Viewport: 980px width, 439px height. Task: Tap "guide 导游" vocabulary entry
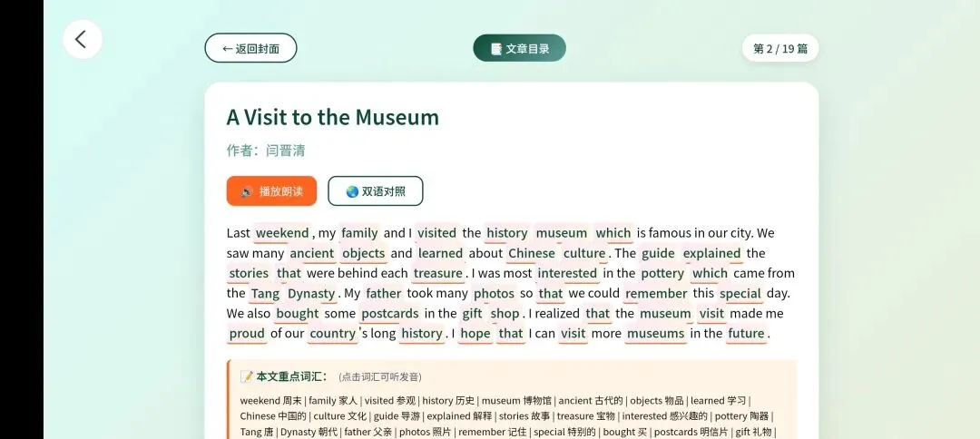[397, 415]
